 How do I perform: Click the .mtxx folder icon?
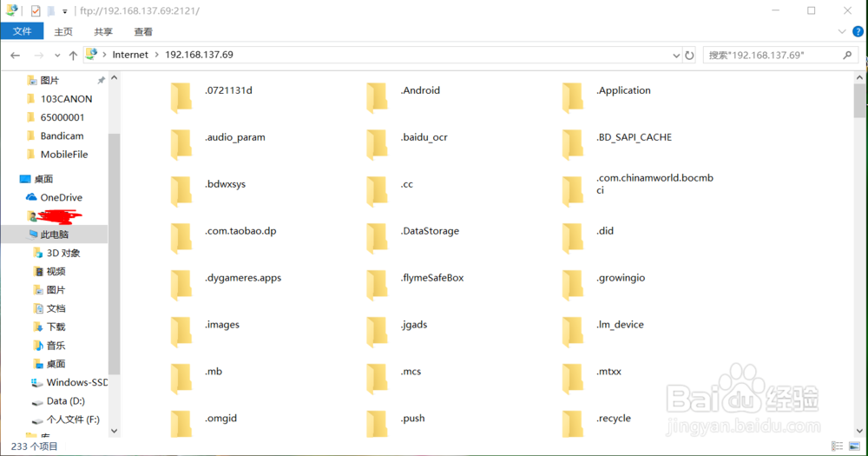click(x=572, y=379)
